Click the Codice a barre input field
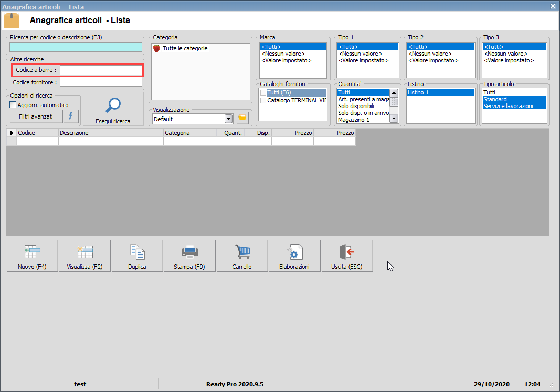Screen dimensions: 560x392 (x=101, y=70)
